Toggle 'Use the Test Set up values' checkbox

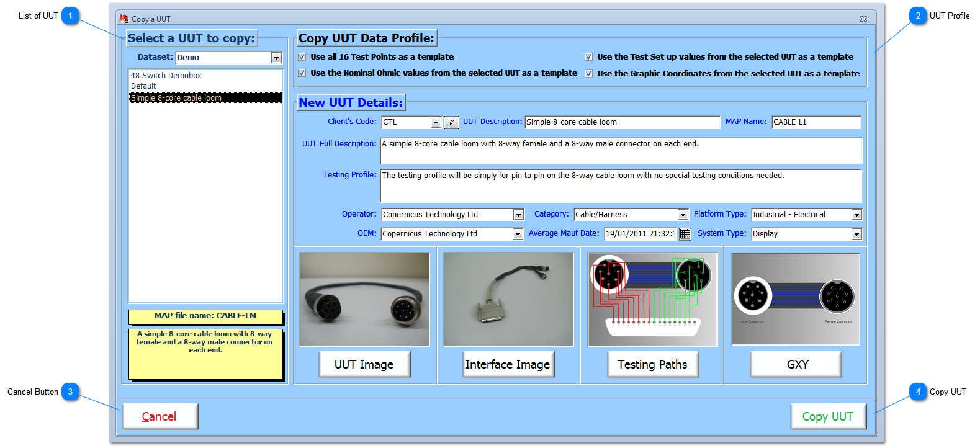tap(588, 57)
